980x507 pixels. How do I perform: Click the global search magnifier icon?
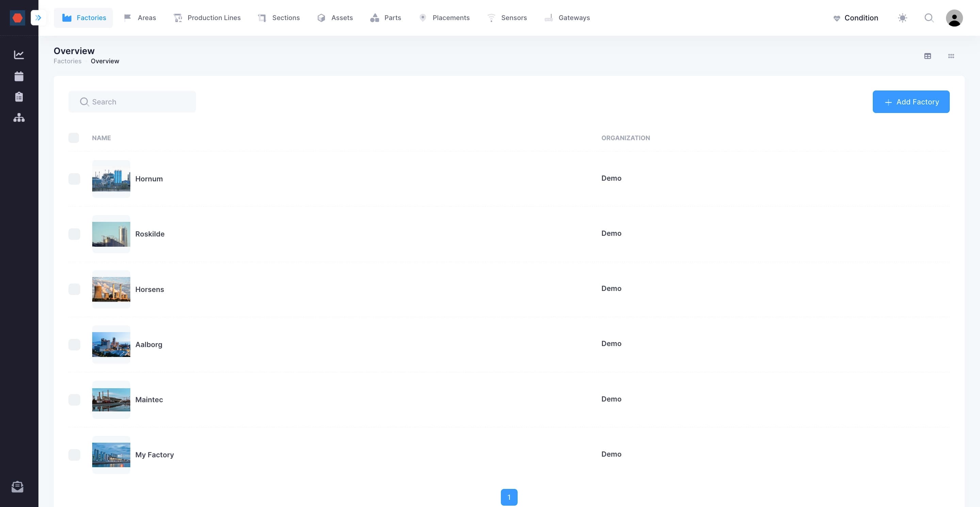coord(929,17)
